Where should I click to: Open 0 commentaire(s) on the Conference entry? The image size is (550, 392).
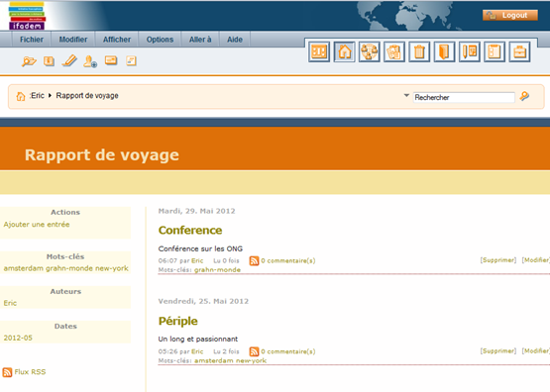click(x=288, y=260)
